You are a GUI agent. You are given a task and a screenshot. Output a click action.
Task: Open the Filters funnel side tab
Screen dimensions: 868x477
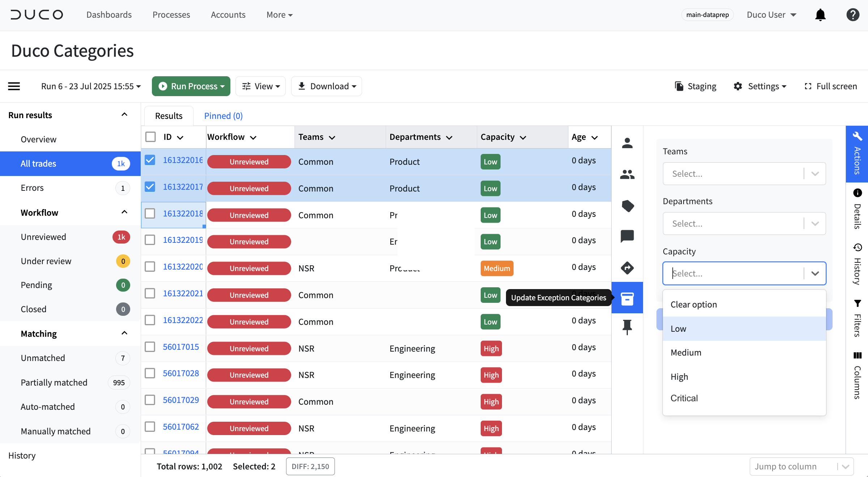click(857, 318)
